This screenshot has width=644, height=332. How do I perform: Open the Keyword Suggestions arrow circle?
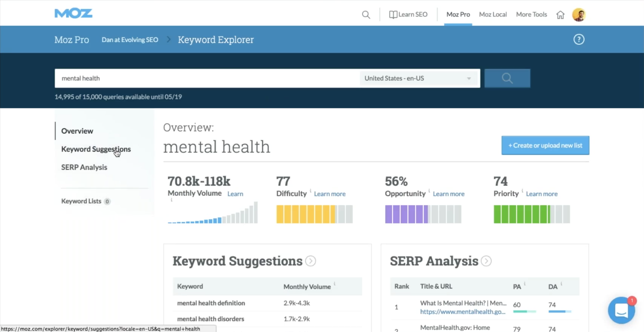pyautogui.click(x=310, y=261)
